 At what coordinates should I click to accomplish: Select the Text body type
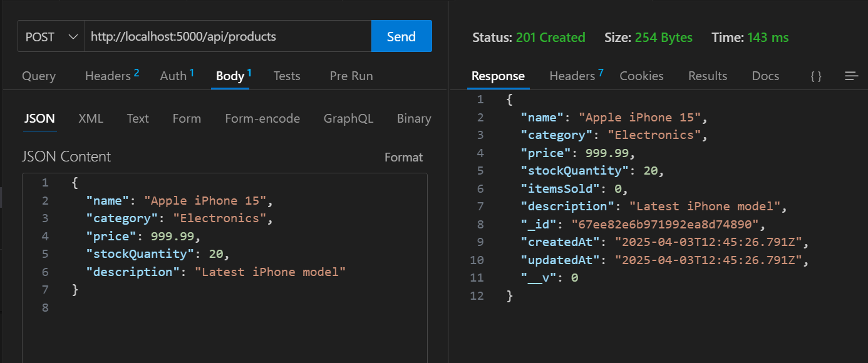[x=138, y=118]
